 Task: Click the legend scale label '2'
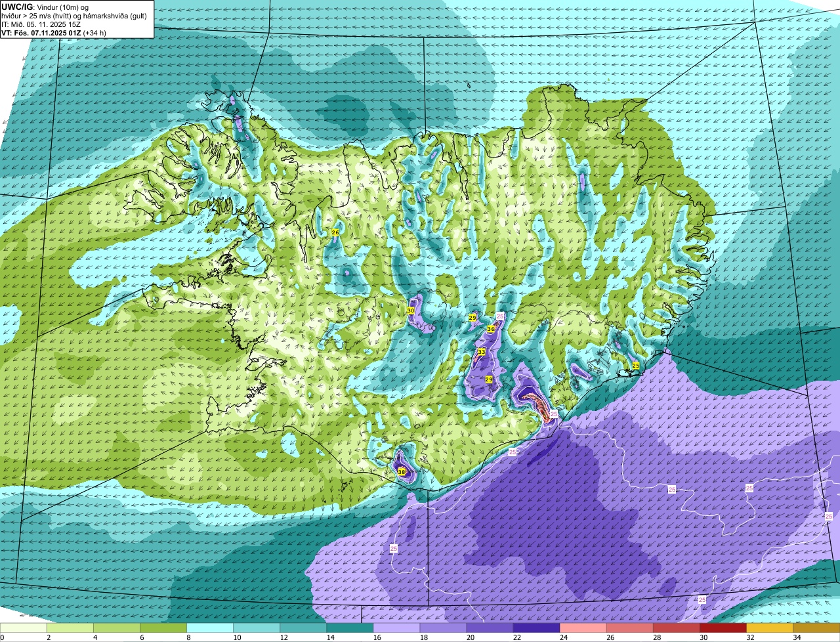[49, 637]
